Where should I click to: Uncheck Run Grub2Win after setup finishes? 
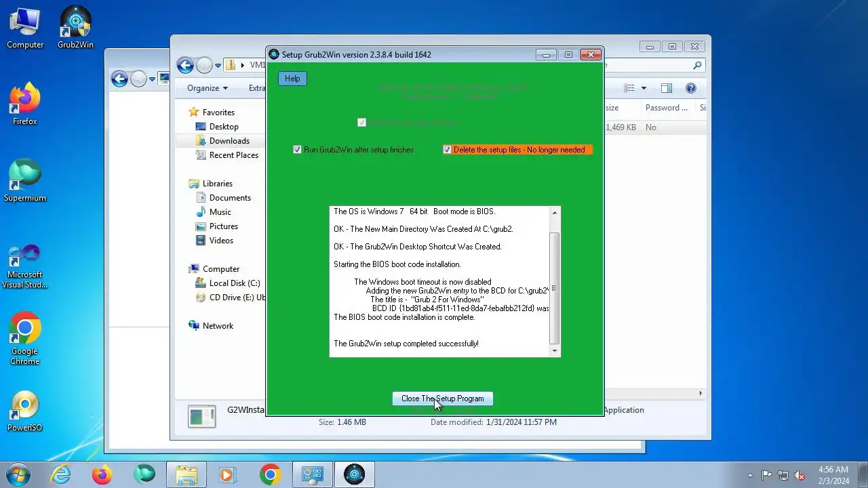(297, 150)
